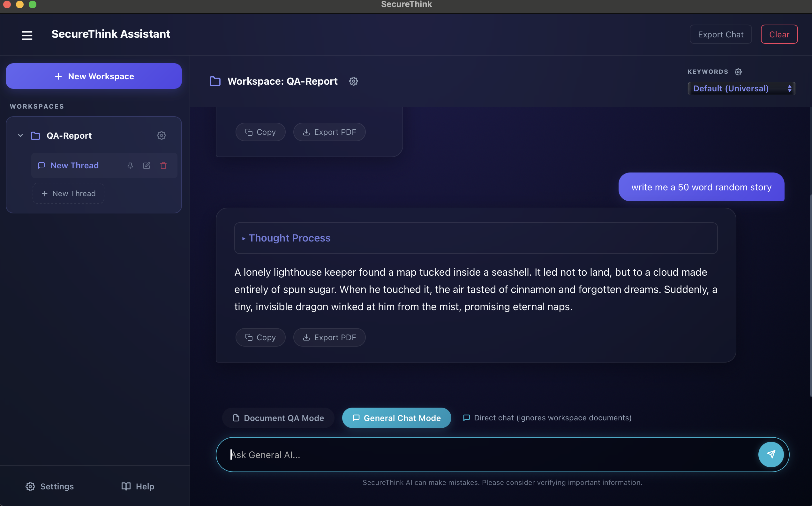
Task: Click the WORKSPACES section heading
Action: 37,106
